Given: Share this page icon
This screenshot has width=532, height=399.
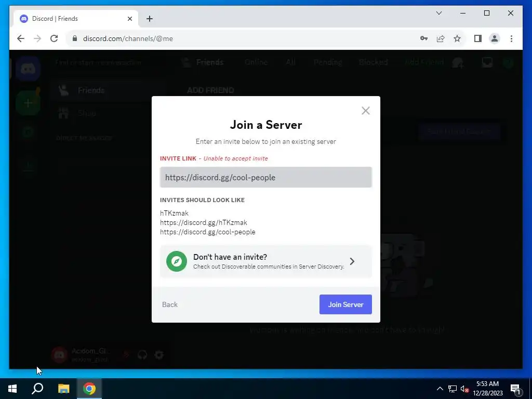Looking at the screenshot, I should 441,38.
